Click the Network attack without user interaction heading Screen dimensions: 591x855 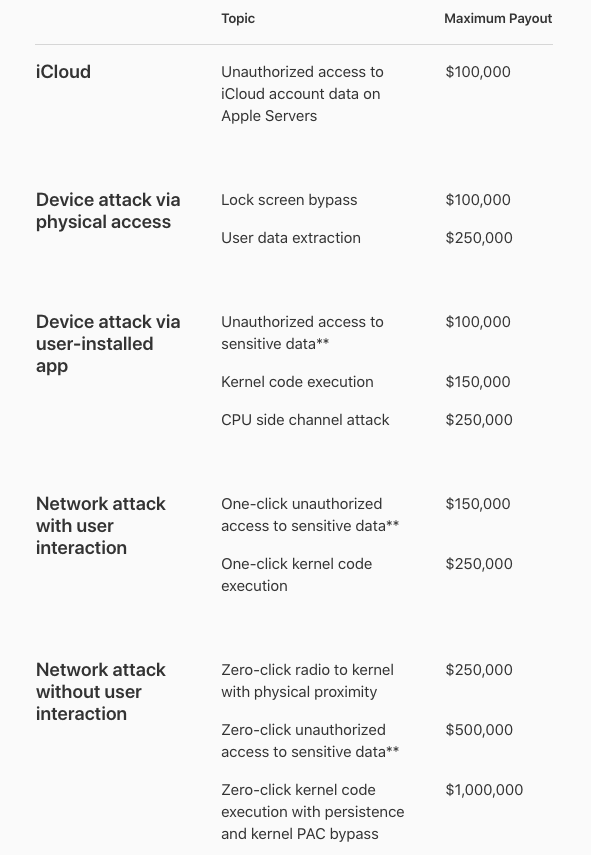coord(101,691)
